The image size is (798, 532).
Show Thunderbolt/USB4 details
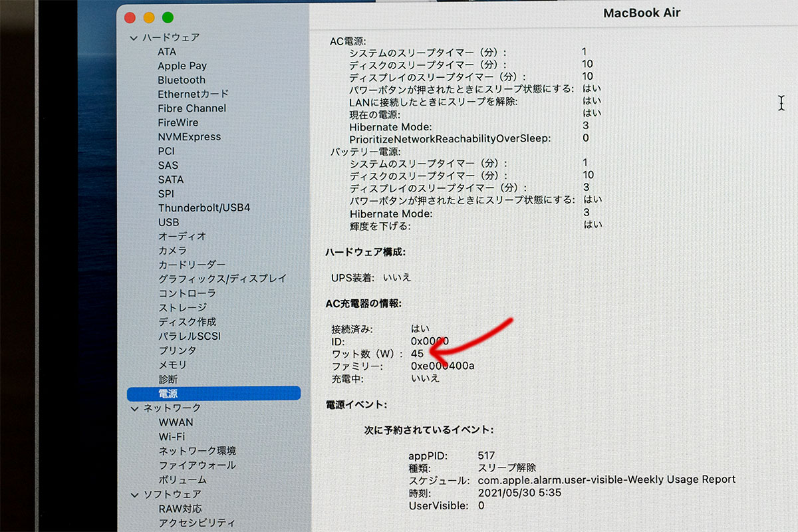pos(204,208)
